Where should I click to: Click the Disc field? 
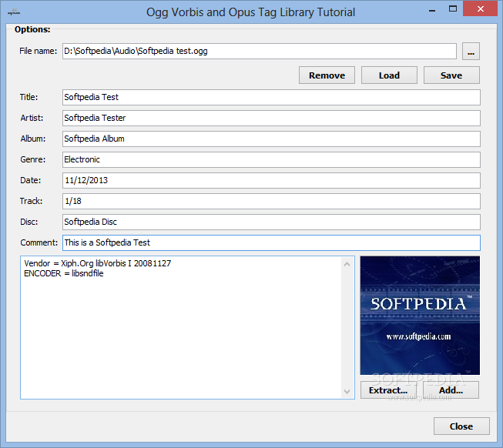[x=271, y=222]
